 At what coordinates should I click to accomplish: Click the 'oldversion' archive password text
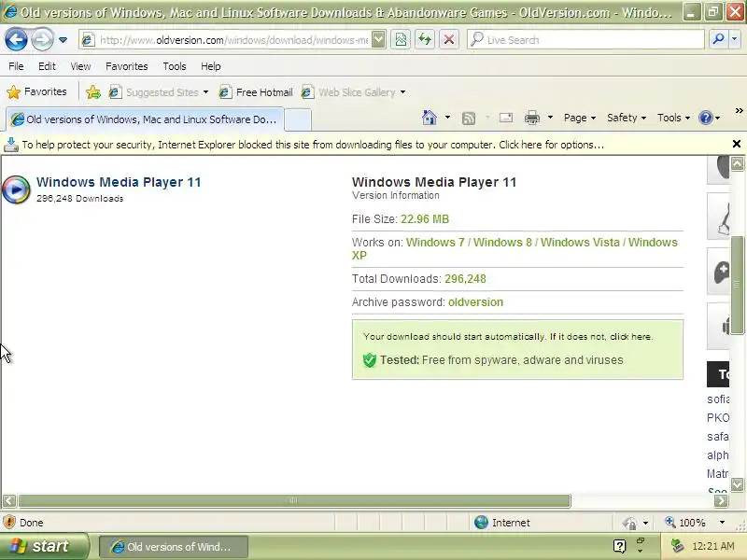click(x=475, y=302)
